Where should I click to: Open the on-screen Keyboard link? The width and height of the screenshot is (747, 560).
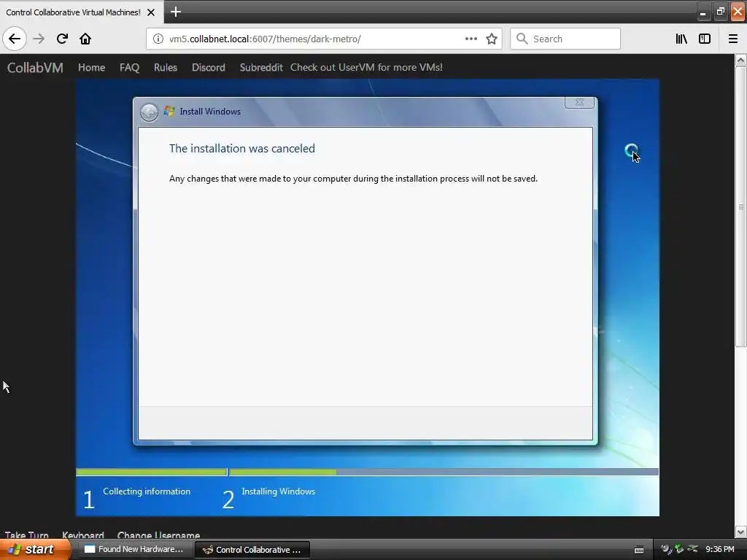[x=83, y=534]
